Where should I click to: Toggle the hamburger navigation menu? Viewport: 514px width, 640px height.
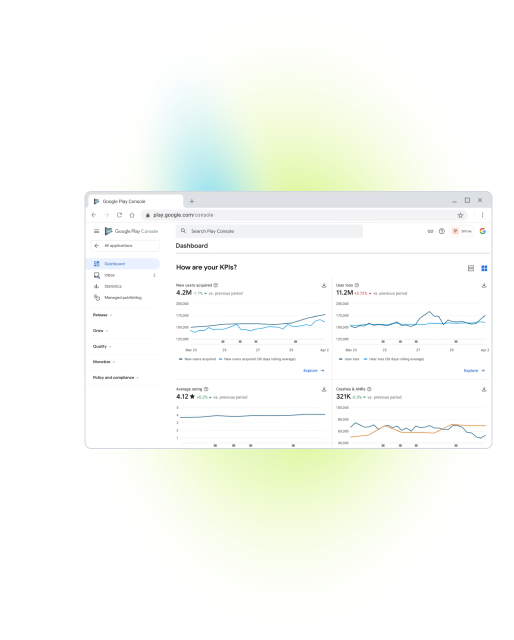pyautogui.click(x=96, y=231)
